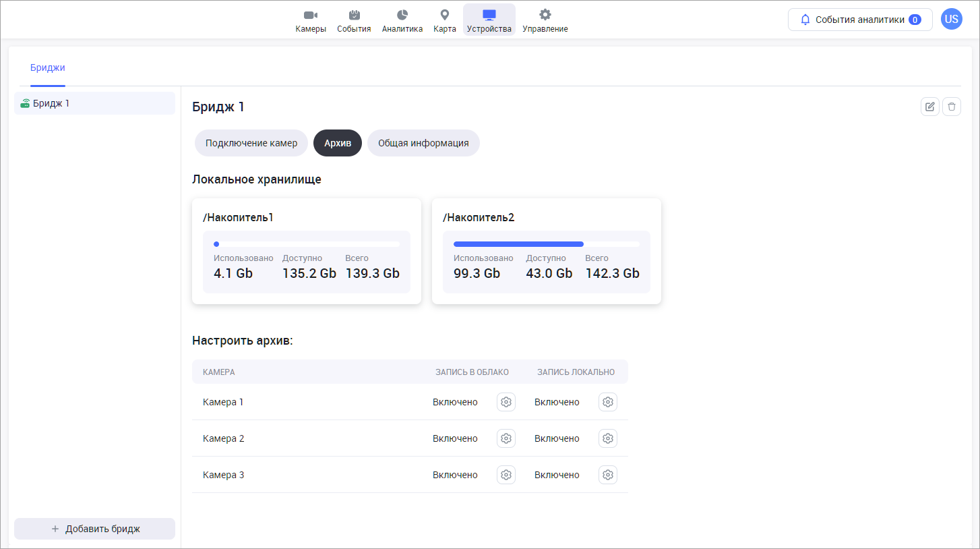Open local recording settings for Камера 1

(x=608, y=402)
